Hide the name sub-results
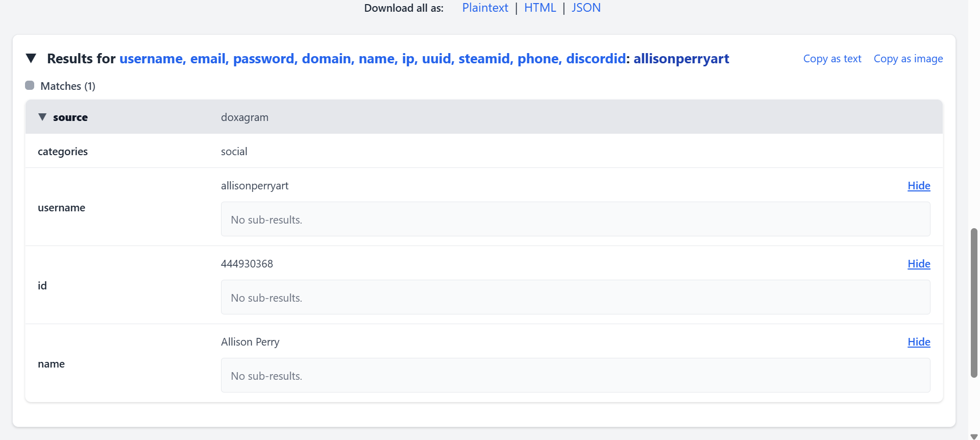This screenshot has height=440, width=980. click(918, 342)
